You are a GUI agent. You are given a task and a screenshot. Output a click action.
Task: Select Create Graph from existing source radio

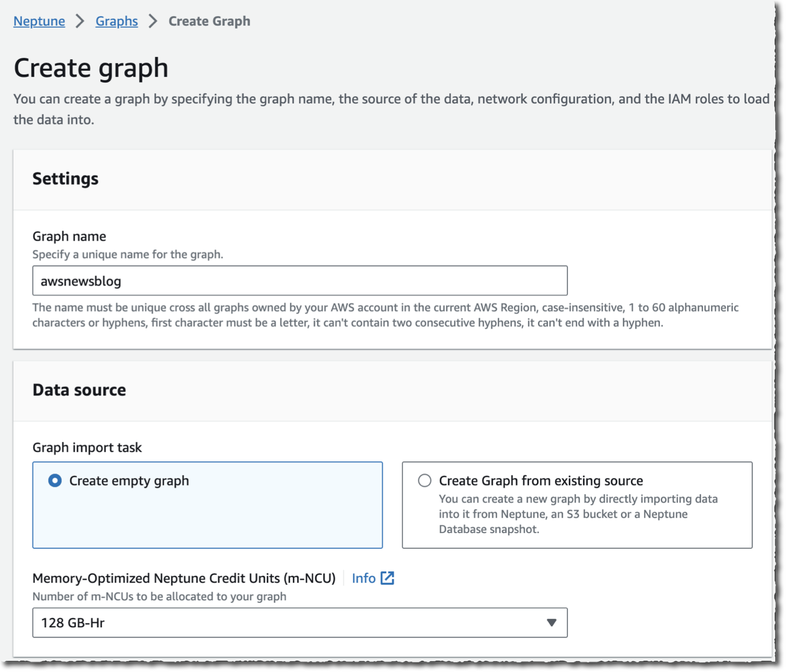click(x=424, y=480)
